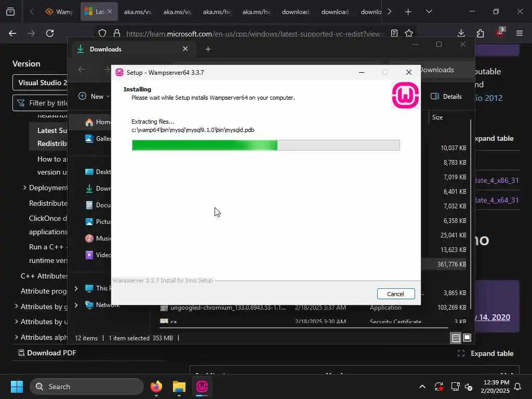Expand Attributes alphabetical item
532x399 pixels.
point(16,337)
